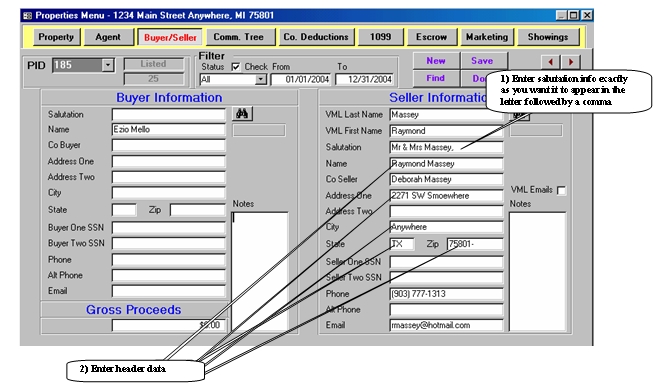Open the Co. Deductions tab

pos(316,37)
